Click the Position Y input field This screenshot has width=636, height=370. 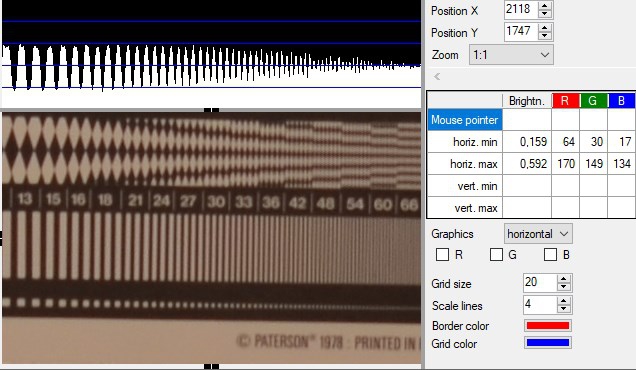tap(521, 32)
